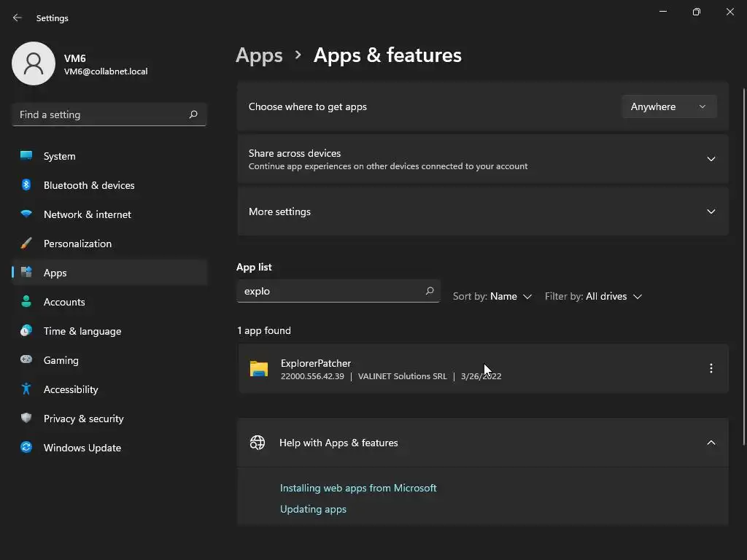The image size is (747, 560).
Task: Collapse Help with Apps & features section
Action: point(711,443)
